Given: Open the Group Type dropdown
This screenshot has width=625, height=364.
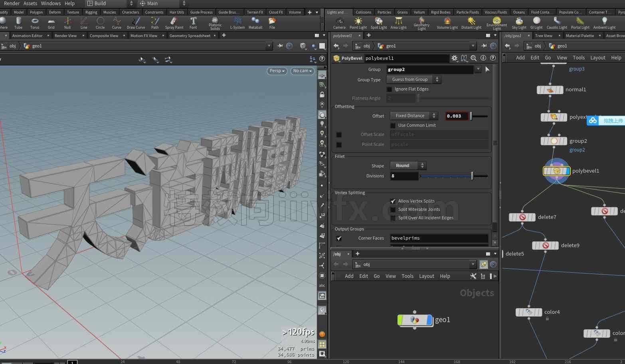Looking at the screenshot, I should click(x=413, y=79).
